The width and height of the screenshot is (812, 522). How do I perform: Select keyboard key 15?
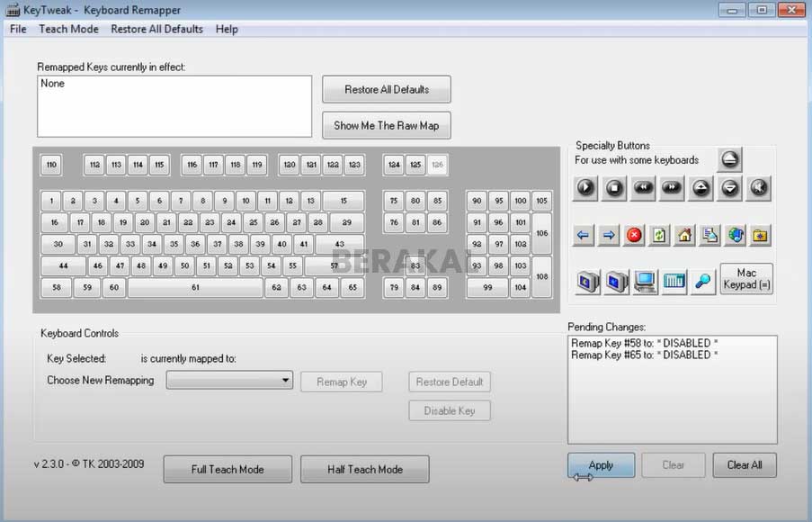coord(344,201)
